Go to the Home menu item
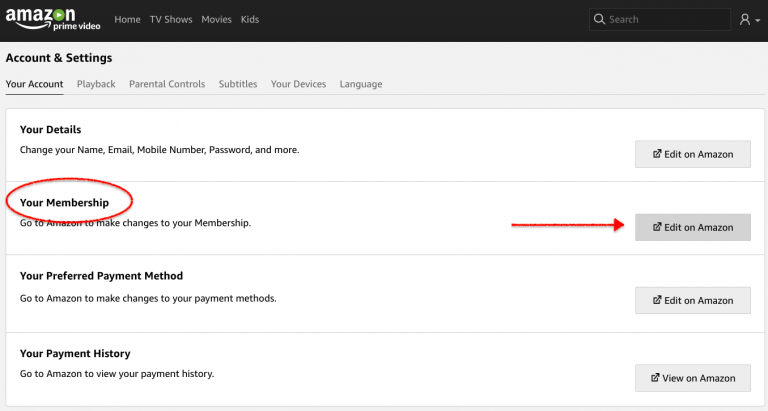The image size is (768, 411). pyautogui.click(x=127, y=20)
